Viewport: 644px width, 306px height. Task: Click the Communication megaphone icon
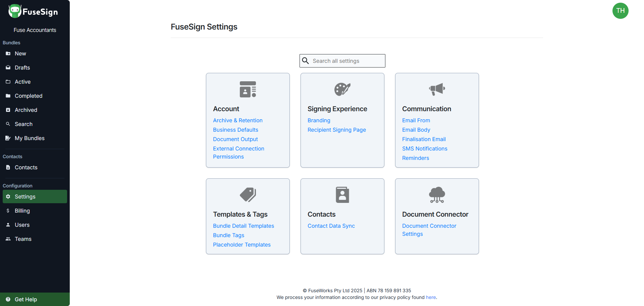tap(437, 89)
